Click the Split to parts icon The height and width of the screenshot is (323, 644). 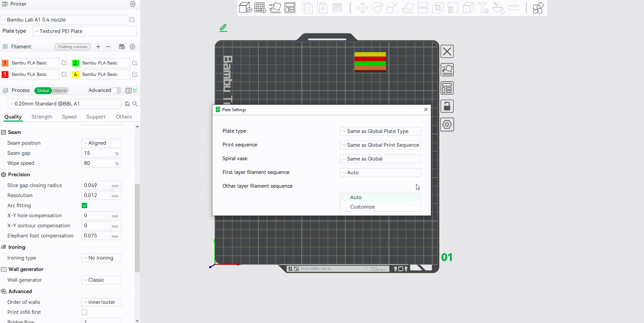coord(322,8)
